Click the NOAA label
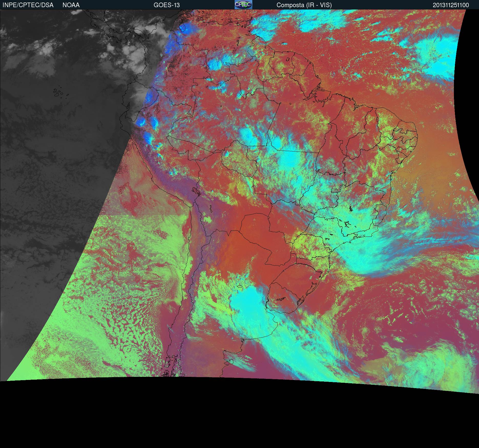Image resolution: width=479 pixels, height=448 pixels. (x=71, y=5)
